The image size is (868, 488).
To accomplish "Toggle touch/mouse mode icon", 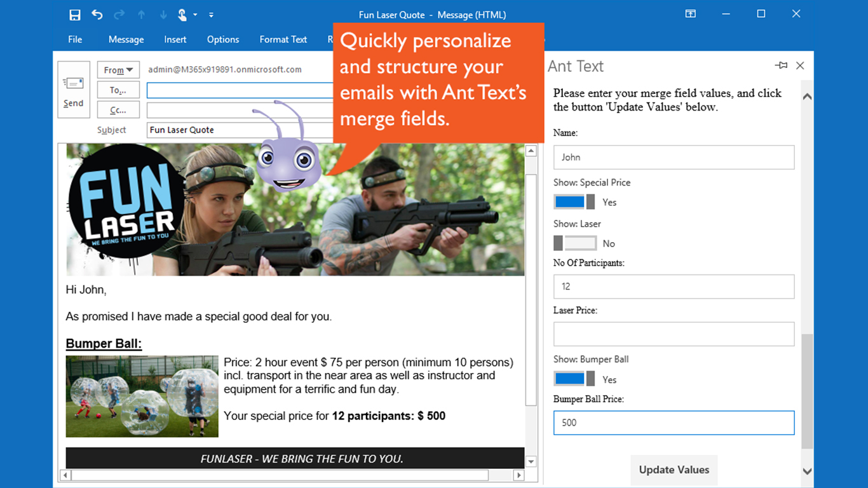I will [183, 15].
